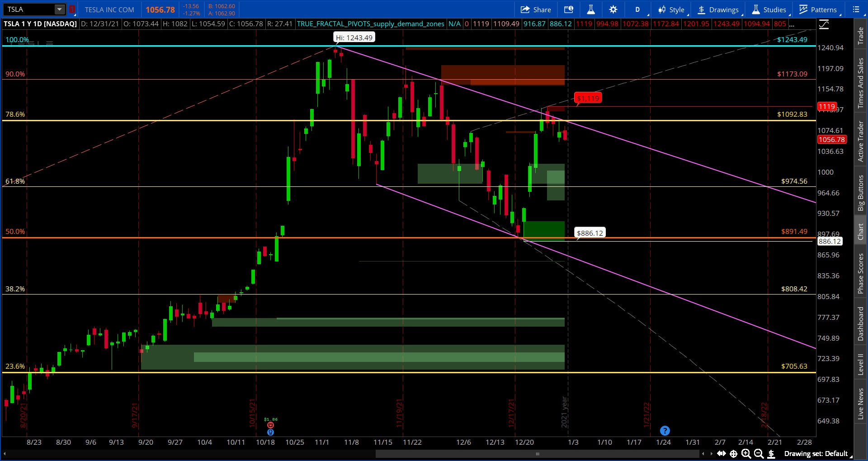The width and height of the screenshot is (868, 461).
Task: Open the hamburger menu at top right
Action: (855, 10)
